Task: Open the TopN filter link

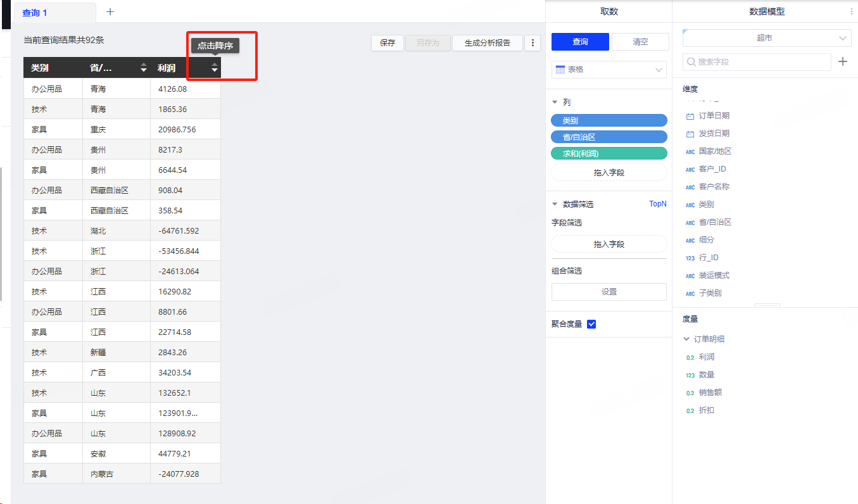Action: [x=657, y=204]
